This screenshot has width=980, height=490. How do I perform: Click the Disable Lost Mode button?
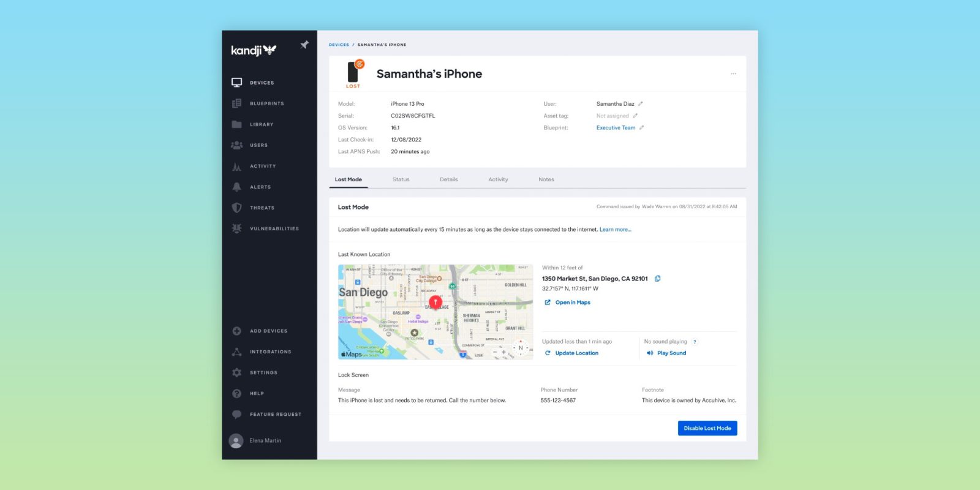coord(707,428)
